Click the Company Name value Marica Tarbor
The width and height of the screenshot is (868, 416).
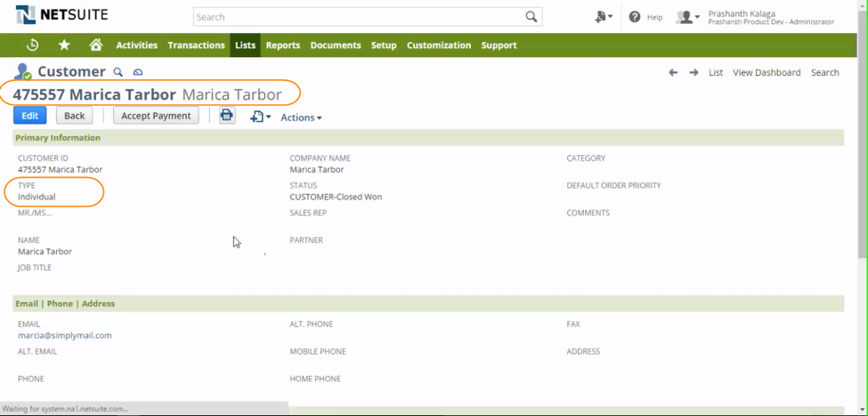tap(317, 169)
